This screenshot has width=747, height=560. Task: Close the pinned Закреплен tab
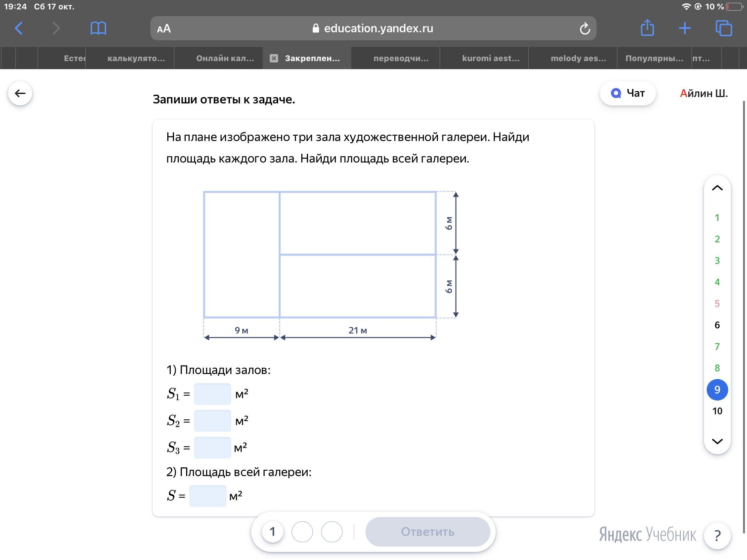point(274,58)
